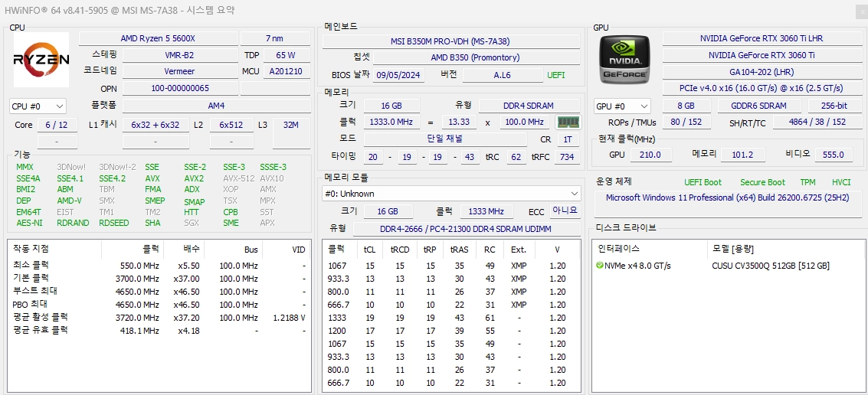Select the 7 nm process field
This screenshot has width=868, height=395.
(x=275, y=38)
